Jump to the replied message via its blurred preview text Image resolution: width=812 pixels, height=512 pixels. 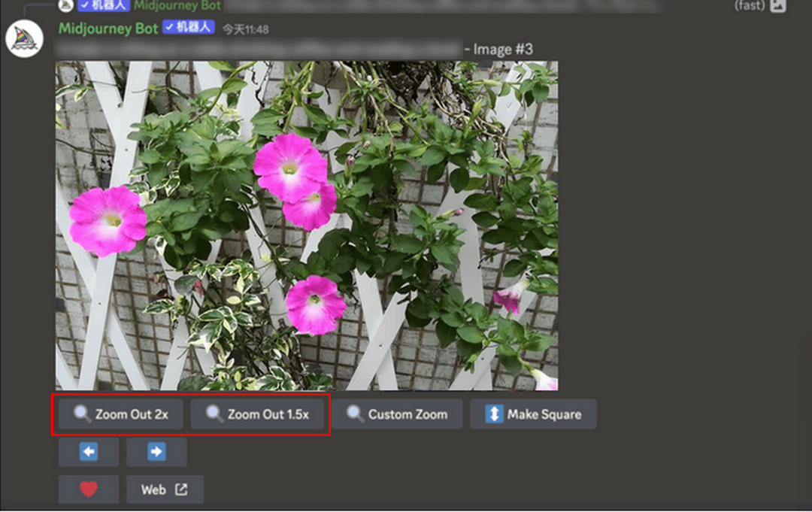(x=436, y=5)
